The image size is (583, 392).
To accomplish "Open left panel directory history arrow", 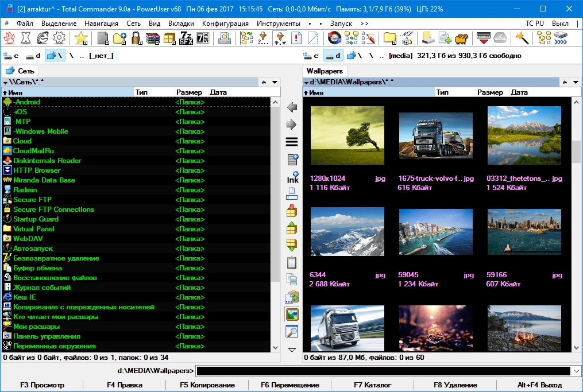I will [x=275, y=82].
